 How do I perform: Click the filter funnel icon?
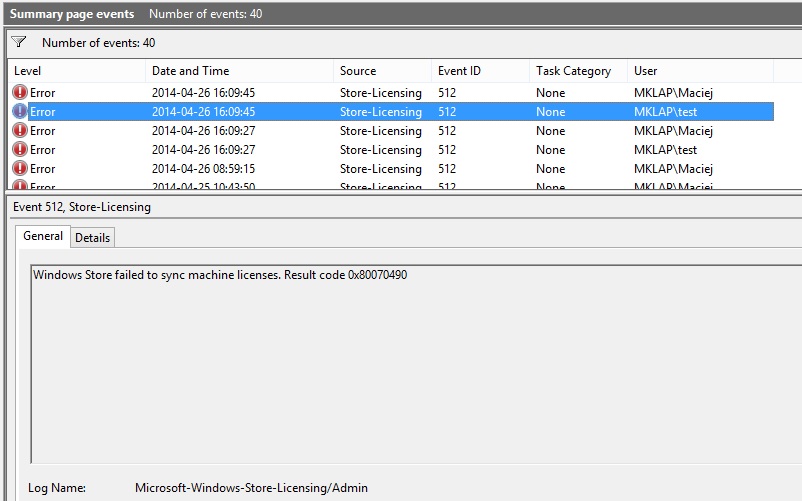(x=18, y=42)
